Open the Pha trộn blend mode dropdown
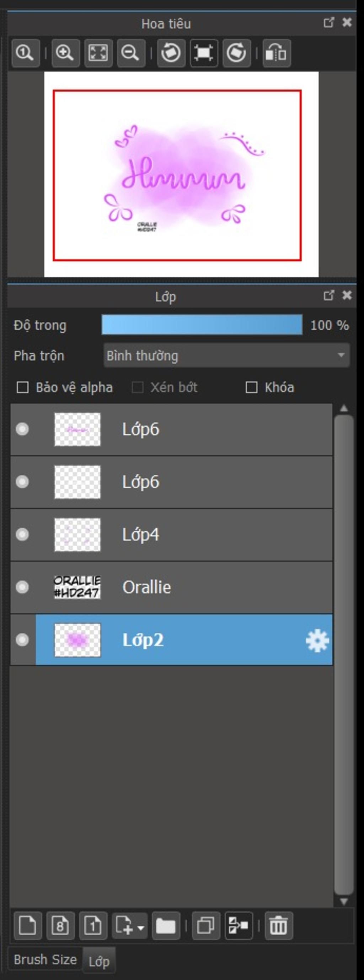 point(226,356)
